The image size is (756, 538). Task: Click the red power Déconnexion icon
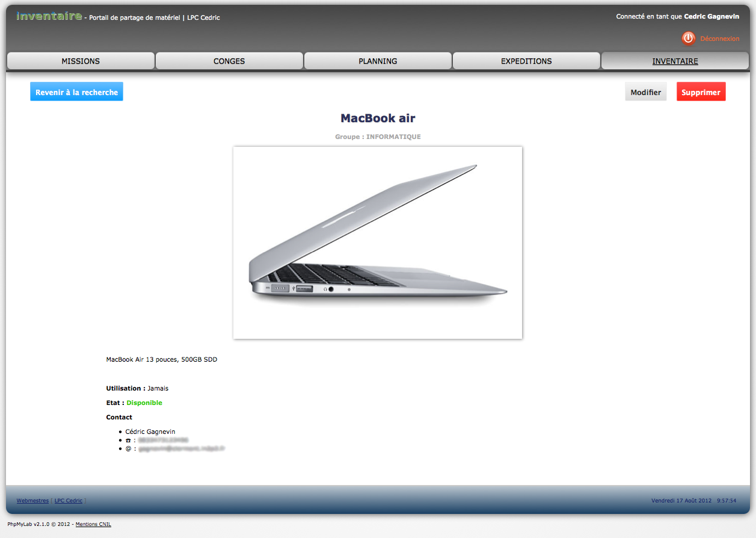(x=688, y=39)
